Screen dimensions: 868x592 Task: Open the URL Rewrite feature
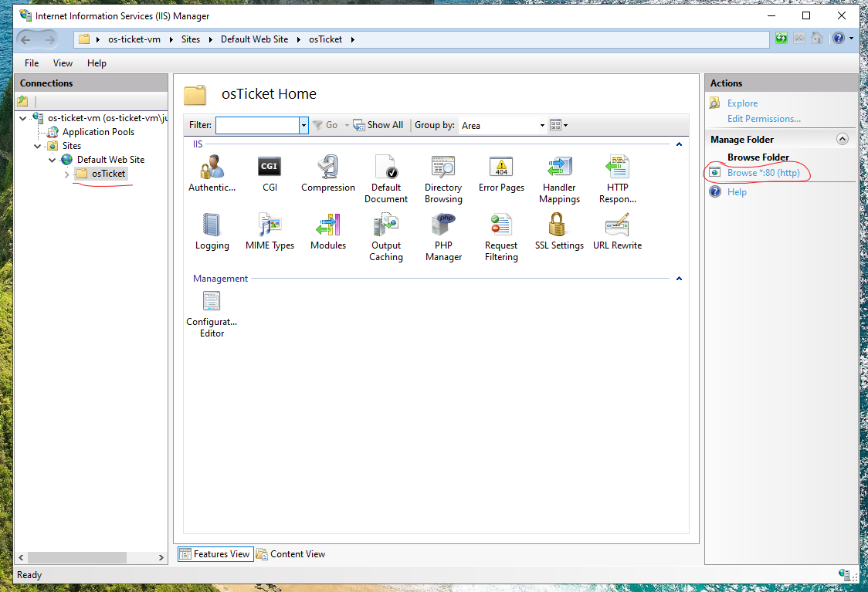617,232
